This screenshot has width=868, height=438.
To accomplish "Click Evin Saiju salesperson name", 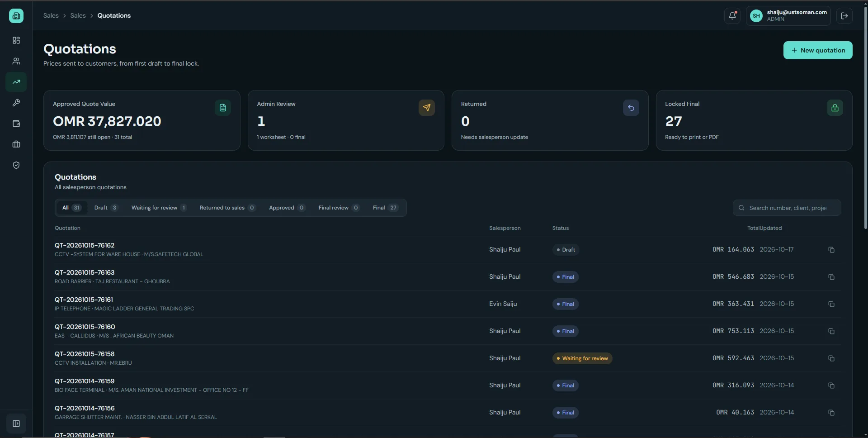I will click(503, 304).
